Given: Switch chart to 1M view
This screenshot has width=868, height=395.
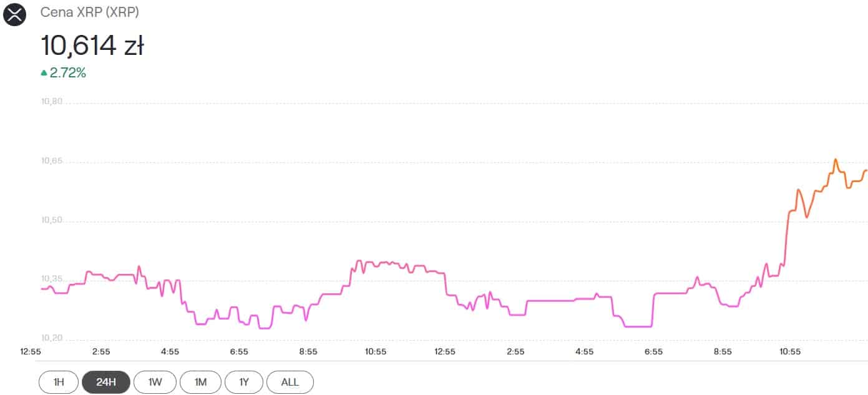Looking at the screenshot, I should pos(200,382).
